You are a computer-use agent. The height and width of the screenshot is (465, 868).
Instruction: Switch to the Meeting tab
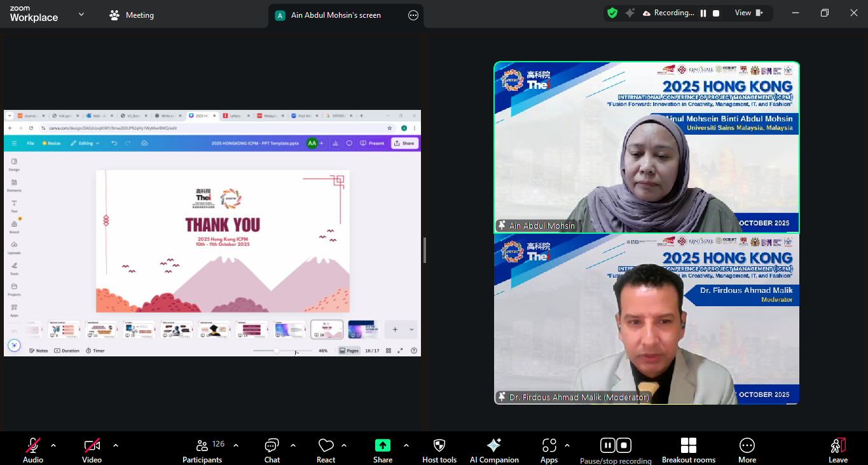[132, 15]
